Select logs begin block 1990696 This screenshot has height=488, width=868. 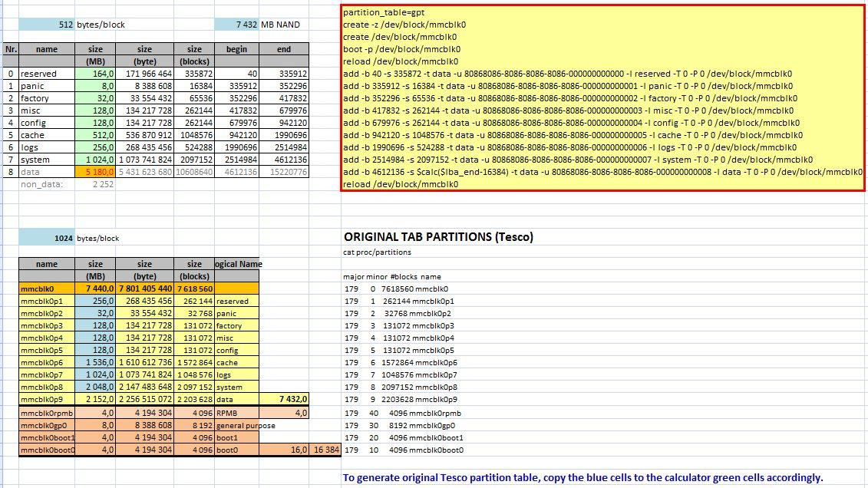pos(236,147)
